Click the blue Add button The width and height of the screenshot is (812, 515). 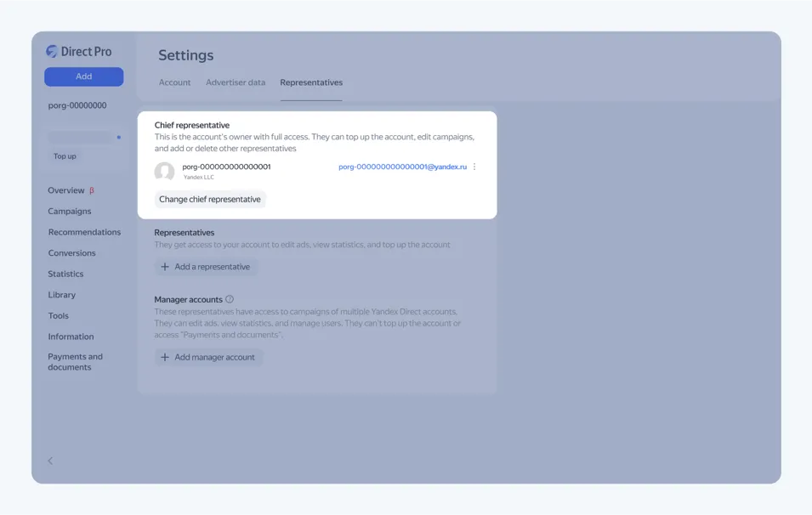pos(84,76)
